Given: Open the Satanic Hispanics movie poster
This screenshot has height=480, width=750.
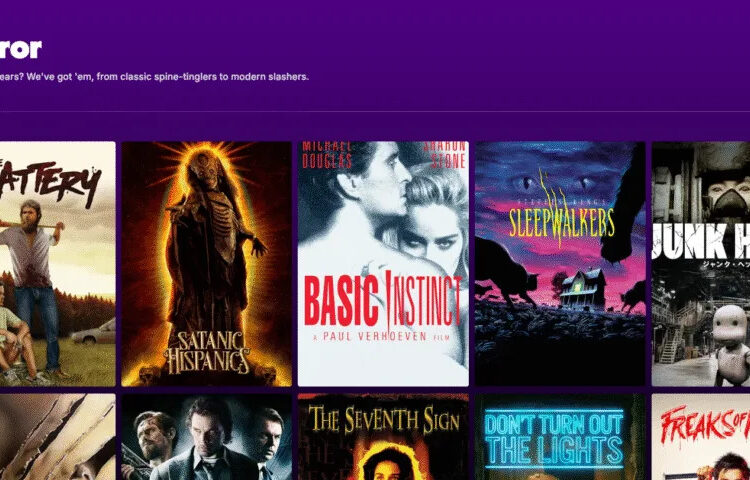Looking at the screenshot, I should point(207,264).
